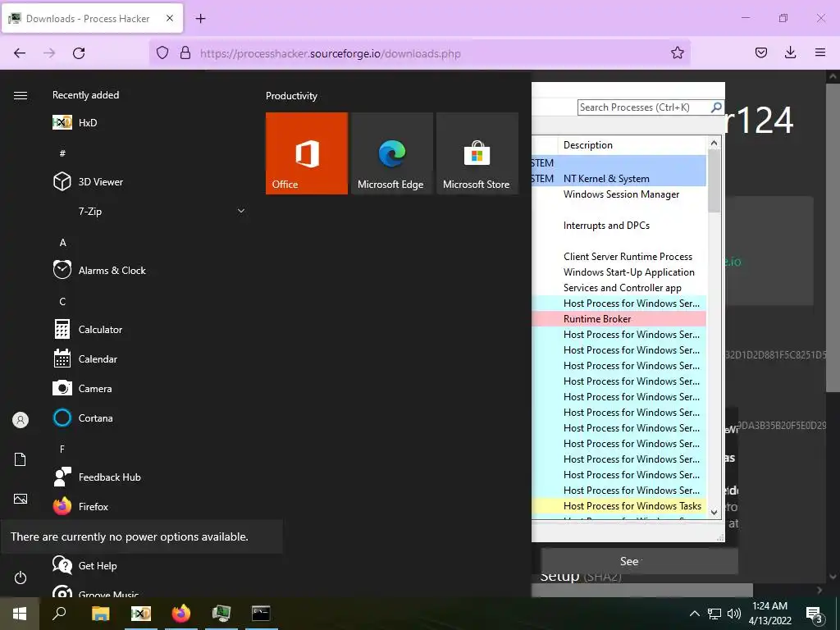
Task: Click the Office tile
Action: pyautogui.click(x=307, y=153)
